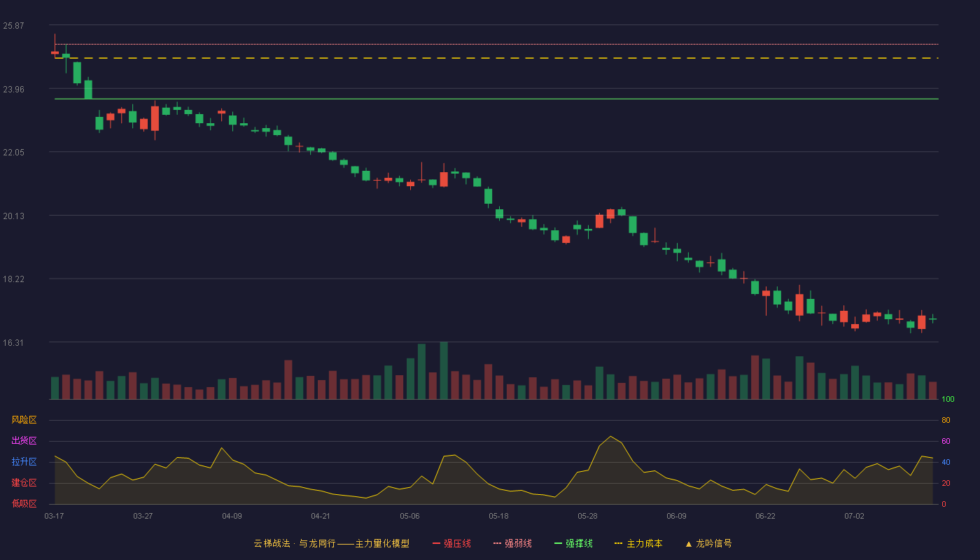Click the first candlestick at 03-17
Viewport: 980px width, 560px height.
pos(55,52)
